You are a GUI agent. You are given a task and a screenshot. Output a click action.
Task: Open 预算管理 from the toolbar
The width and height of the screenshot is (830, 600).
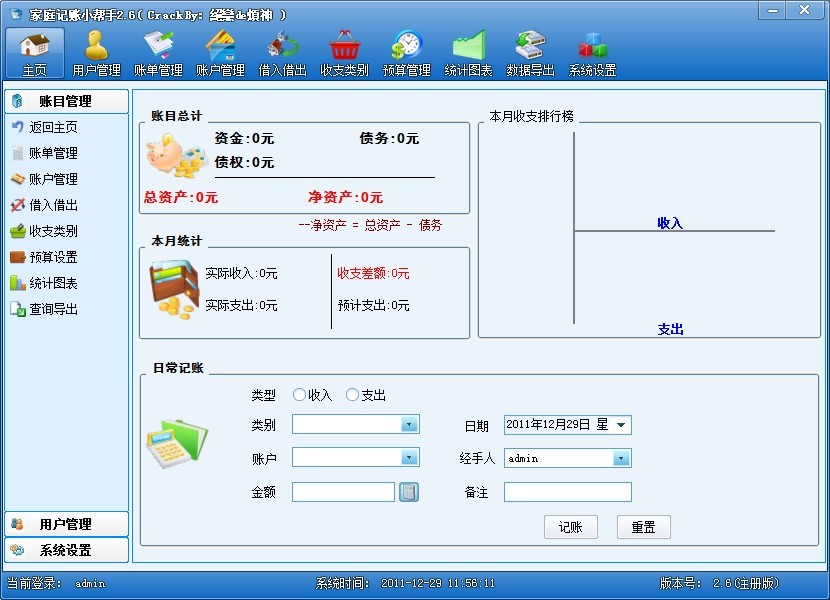pyautogui.click(x=406, y=53)
